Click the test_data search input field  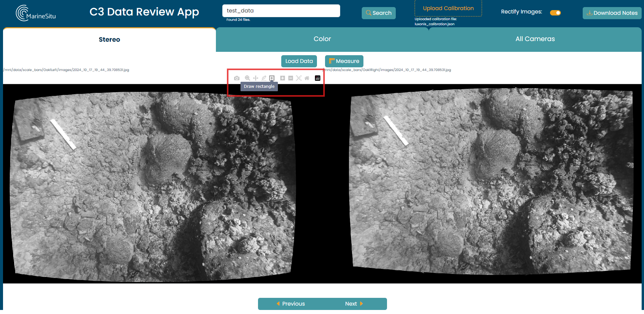pos(281,11)
